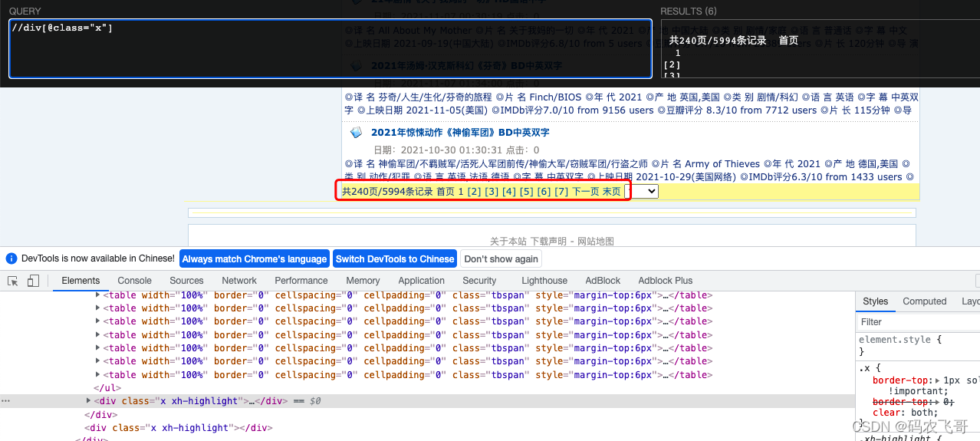The height and width of the screenshot is (441, 980).
Task: Expand the border-top property triangle in Styles
Action: (x=939, y=380)
